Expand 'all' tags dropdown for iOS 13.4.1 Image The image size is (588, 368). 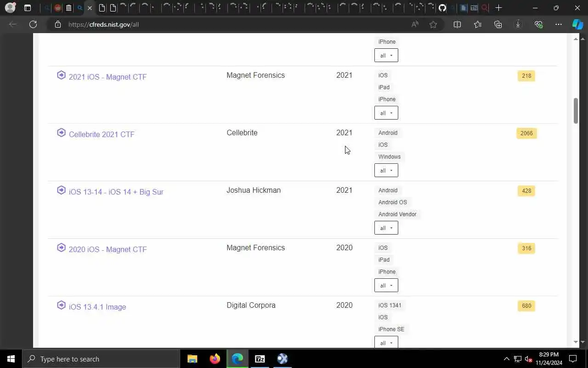pyautogui.click(x=386, y=343)
